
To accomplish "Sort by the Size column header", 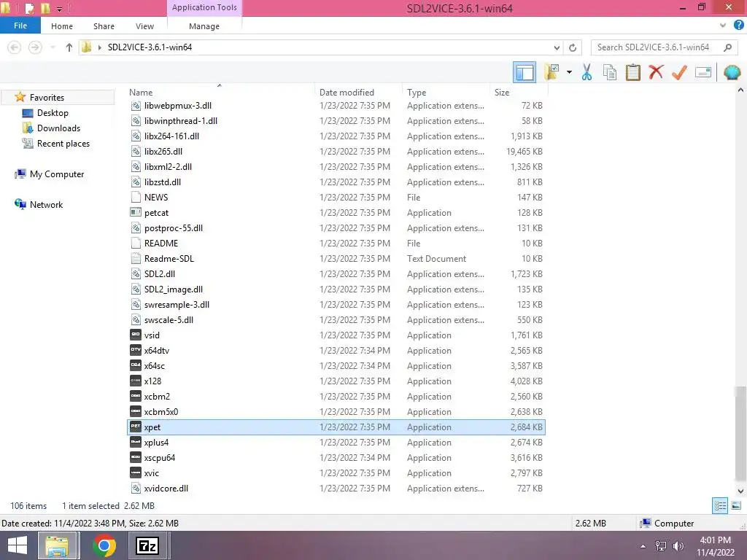I will coord(502,93).
